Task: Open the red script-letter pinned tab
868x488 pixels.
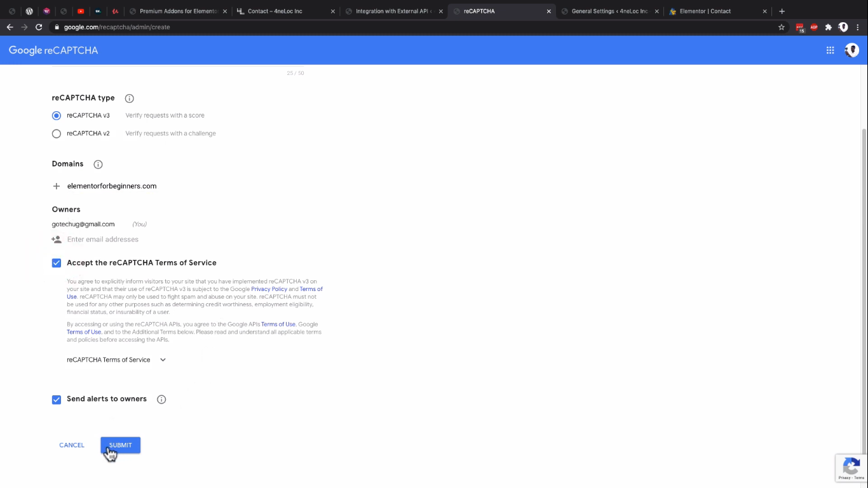Action: point(115,11)
